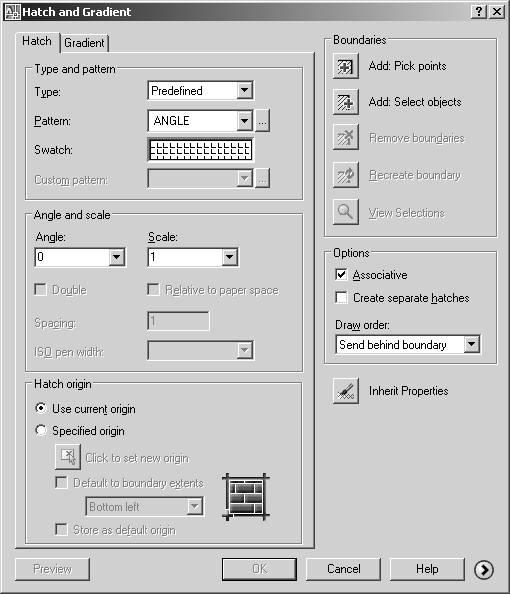Click the Inherit Properties icon
510x594 pixels.
(x=346, y=391)
